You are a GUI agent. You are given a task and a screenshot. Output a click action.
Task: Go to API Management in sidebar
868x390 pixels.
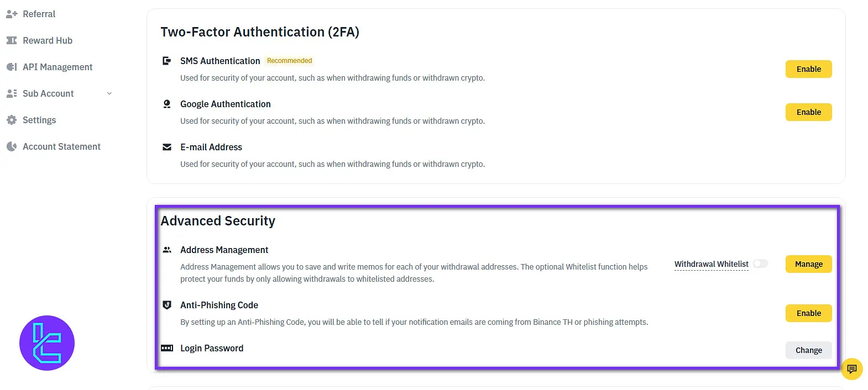(x=57, y=67)
